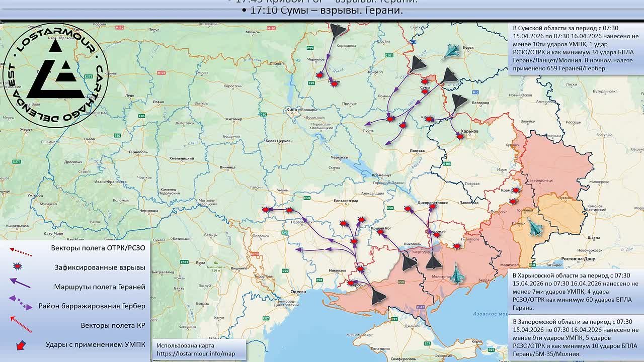The height and width of the screenshot is (362, 644).
Task: Click the explosion marker at Kharkov
Action: coord(459,136)
